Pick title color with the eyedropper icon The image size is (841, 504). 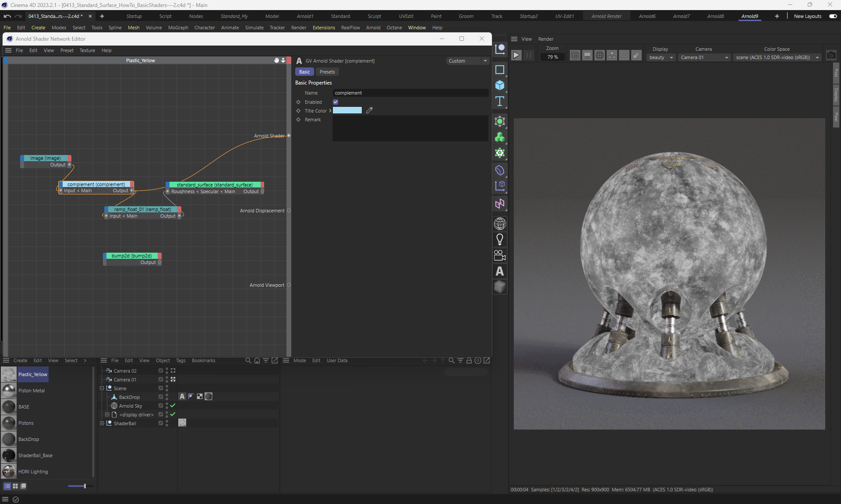point(369,110)
